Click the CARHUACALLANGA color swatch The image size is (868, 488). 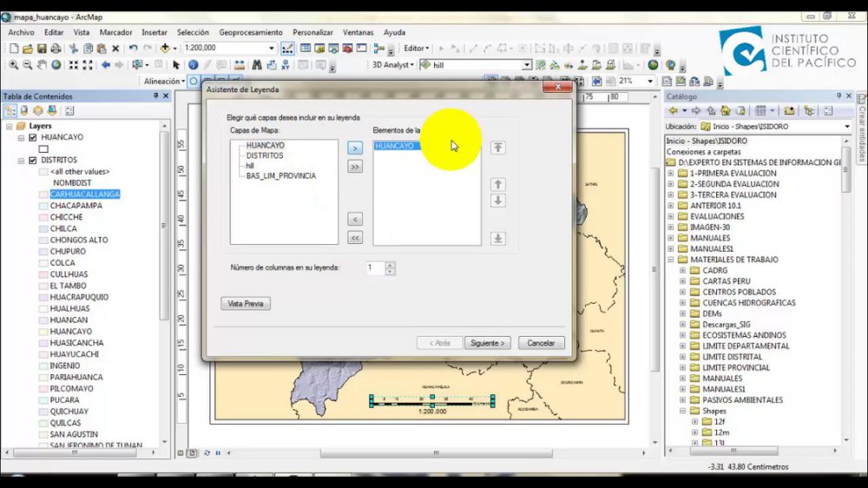click(43, 195)
